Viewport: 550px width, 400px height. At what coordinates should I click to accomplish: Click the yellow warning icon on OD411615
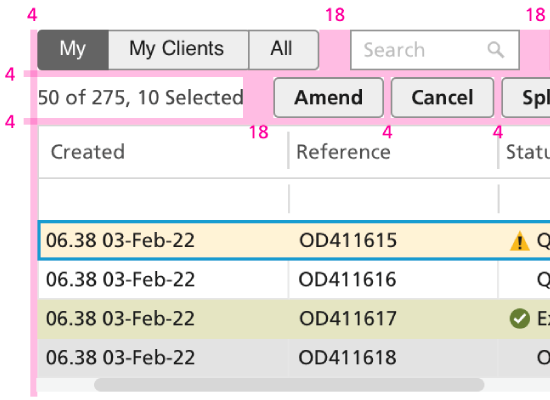519,241
